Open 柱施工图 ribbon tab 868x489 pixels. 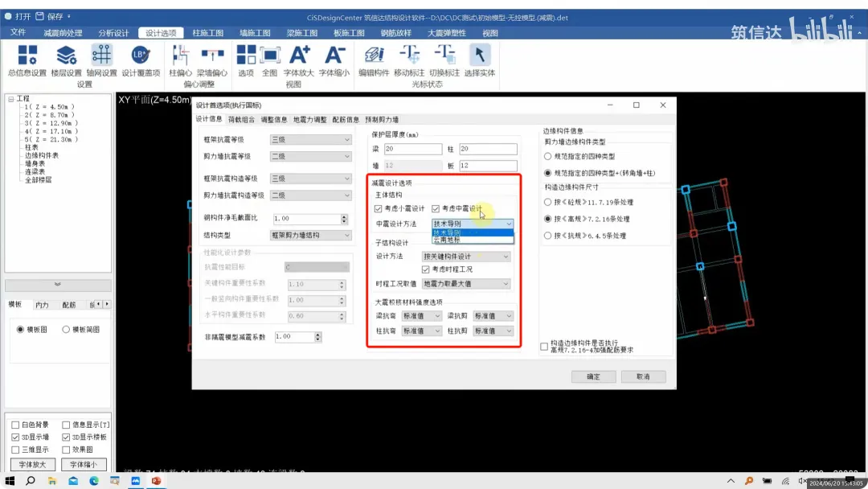pyautogui.click(x=207, y=33)
